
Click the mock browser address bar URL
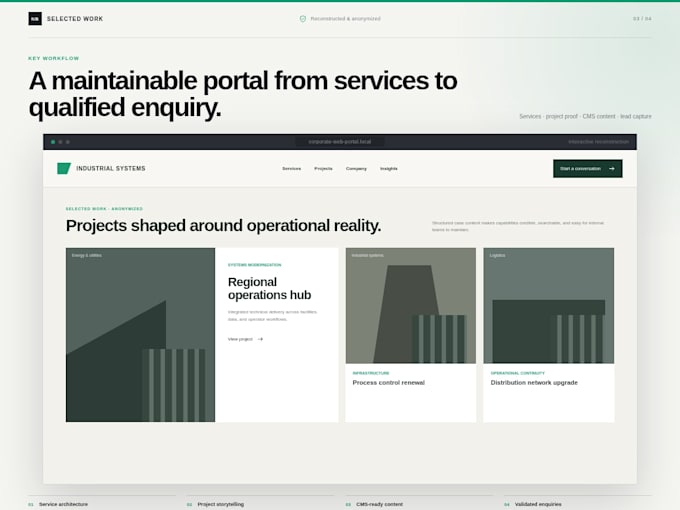coord(340,142)
